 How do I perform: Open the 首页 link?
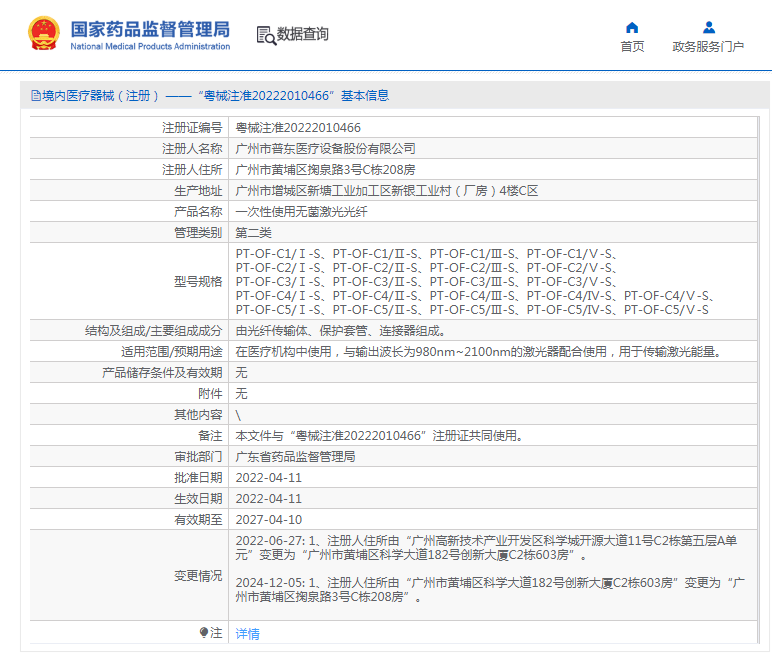[x=632, y=46]
